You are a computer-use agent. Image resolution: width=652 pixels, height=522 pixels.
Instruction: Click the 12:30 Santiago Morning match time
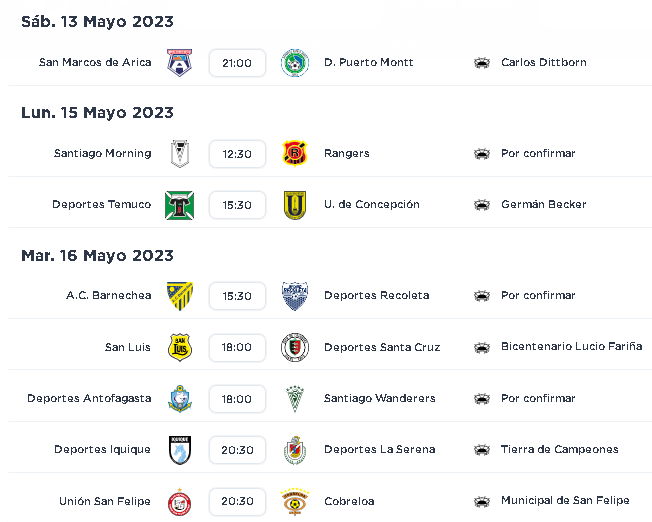pyautogui.click(x=237, y=154)
